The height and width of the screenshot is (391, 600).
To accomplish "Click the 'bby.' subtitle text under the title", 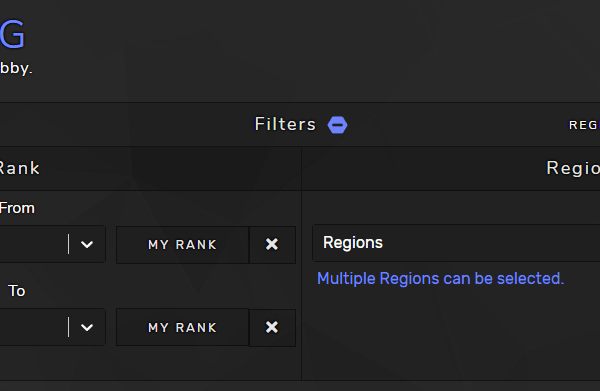I will point(16,69).
